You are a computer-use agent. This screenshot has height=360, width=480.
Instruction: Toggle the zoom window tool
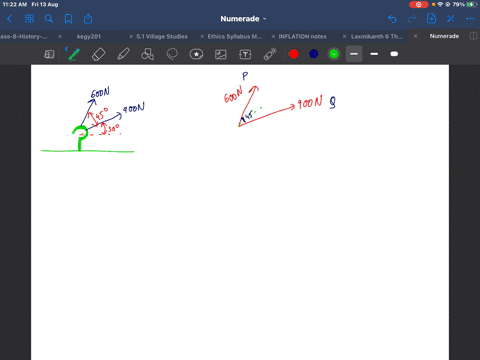(x=49, y=54)
